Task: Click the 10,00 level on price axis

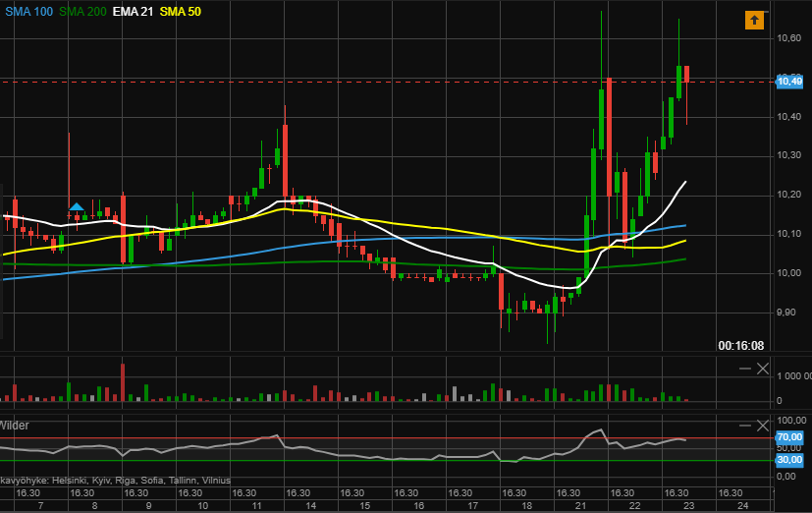Action: pos(788,273)
